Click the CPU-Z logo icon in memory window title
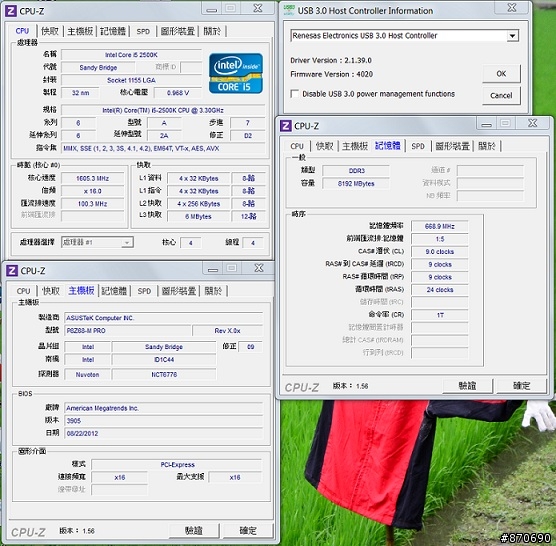The height and width of the screenshot is (546, 556). coord(286,126)
